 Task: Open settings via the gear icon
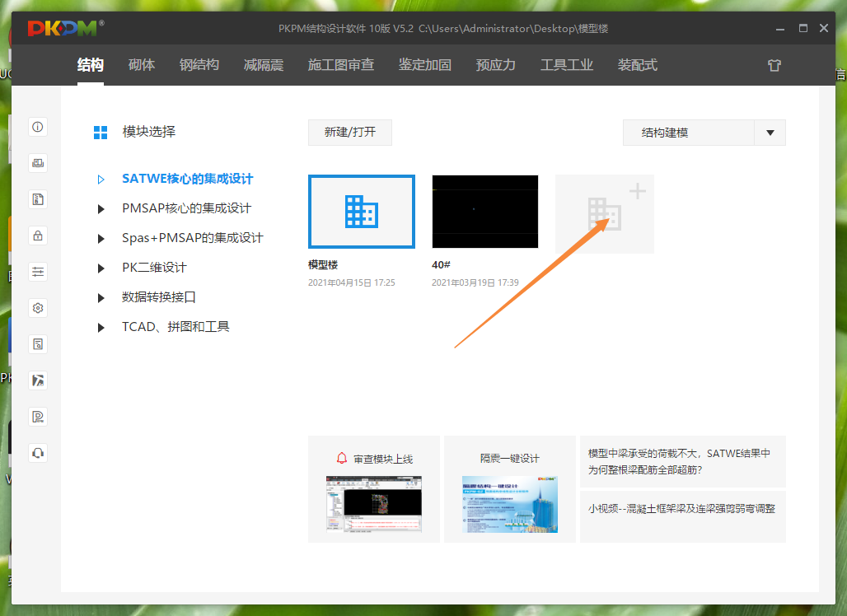click(x=37, y=307)
